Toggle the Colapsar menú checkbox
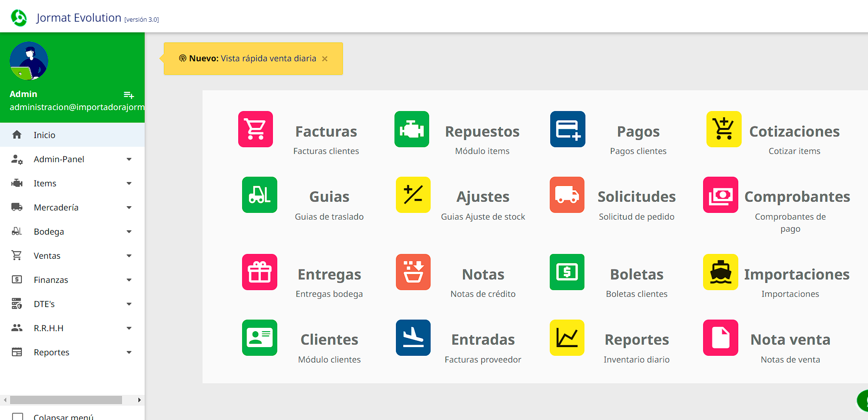 18,417
